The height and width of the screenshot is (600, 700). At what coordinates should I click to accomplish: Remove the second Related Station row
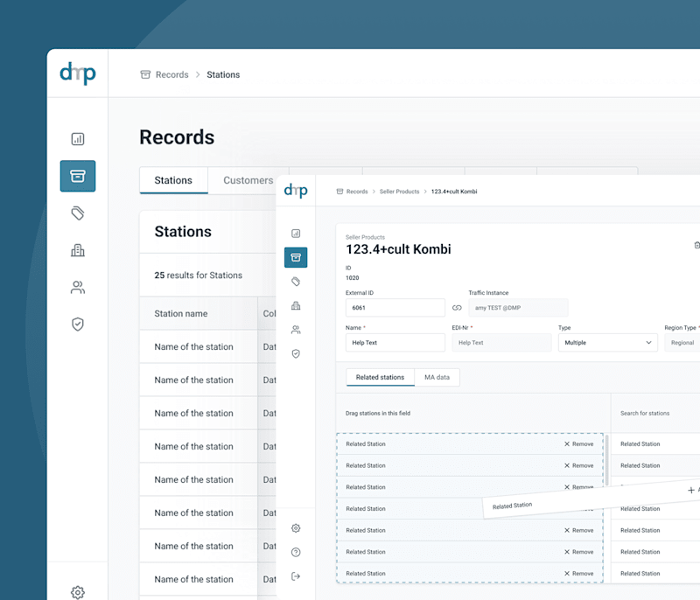pos(578,465)
